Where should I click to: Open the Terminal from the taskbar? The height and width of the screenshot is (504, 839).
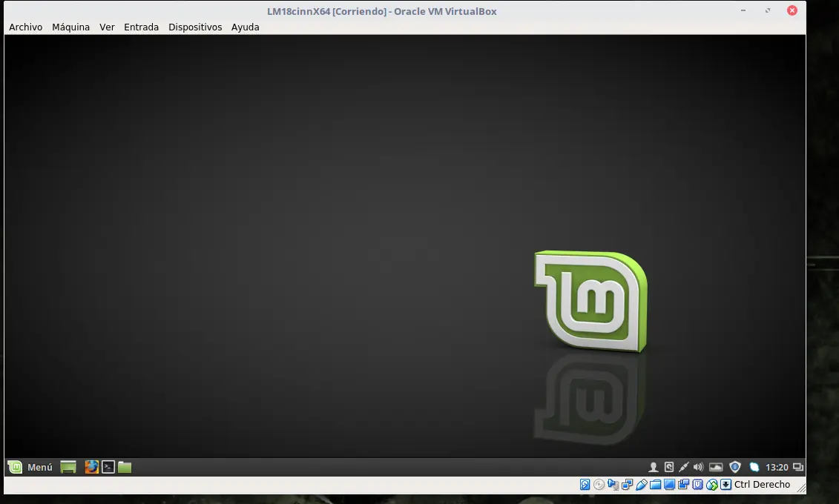(x=108, y=467)
